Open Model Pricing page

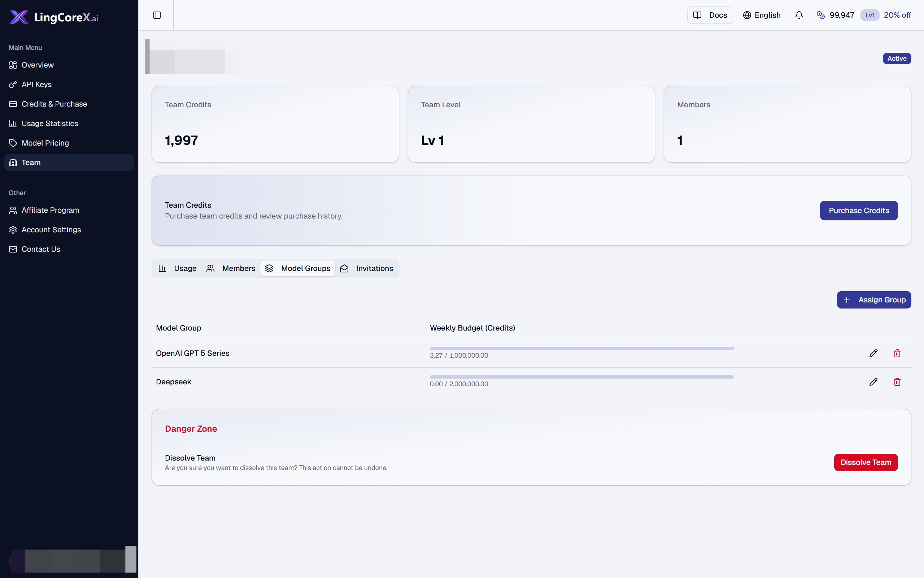(69, 143)
